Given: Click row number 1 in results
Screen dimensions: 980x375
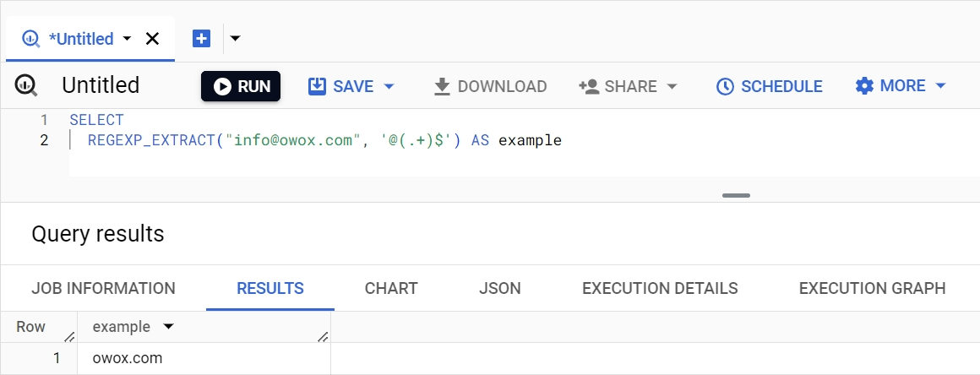Looking at the screenshot, I should 57,358.
